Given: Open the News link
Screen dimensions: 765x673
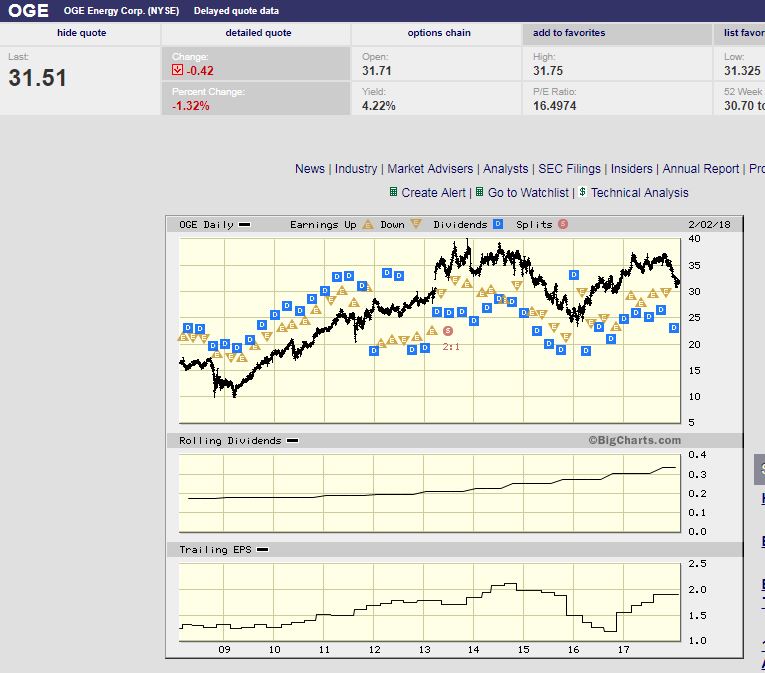Looking at the screenshot, I should pos(309,169).
